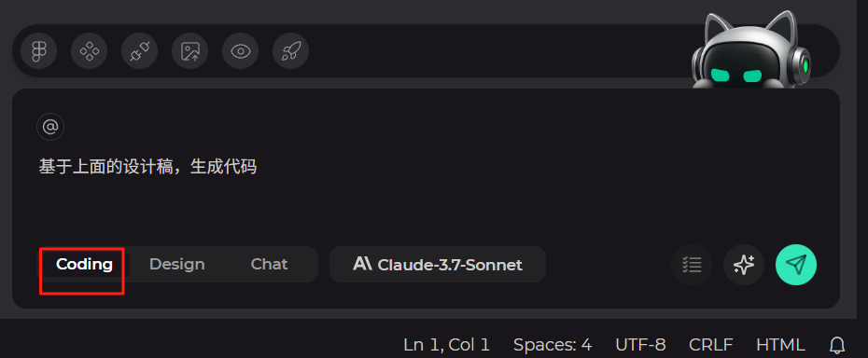
Task: Click the sparkle enhance prompt icon
Action: (744, 265)
